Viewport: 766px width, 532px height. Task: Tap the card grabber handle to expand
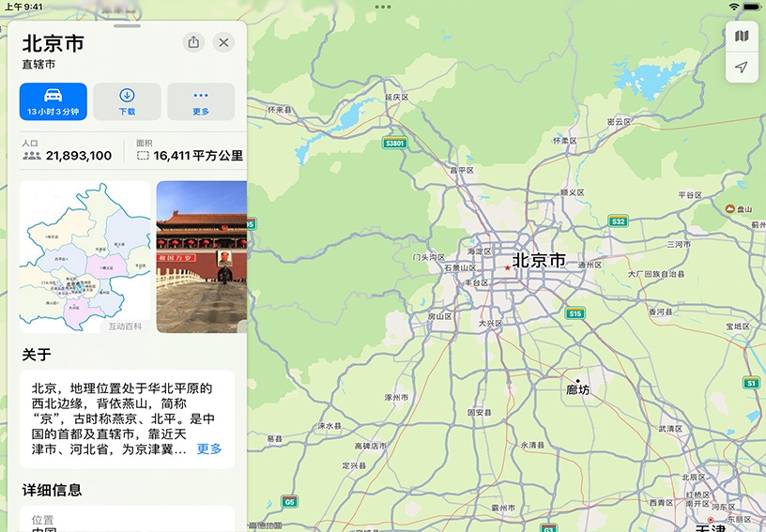pos(127,25)
